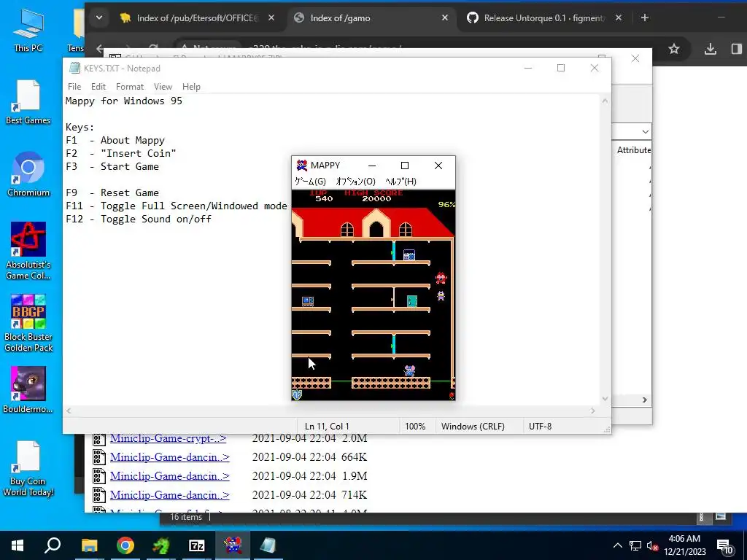Open network status tray icon
The height and width of the screenshot is (560, 747).
(x=635, y=545)
